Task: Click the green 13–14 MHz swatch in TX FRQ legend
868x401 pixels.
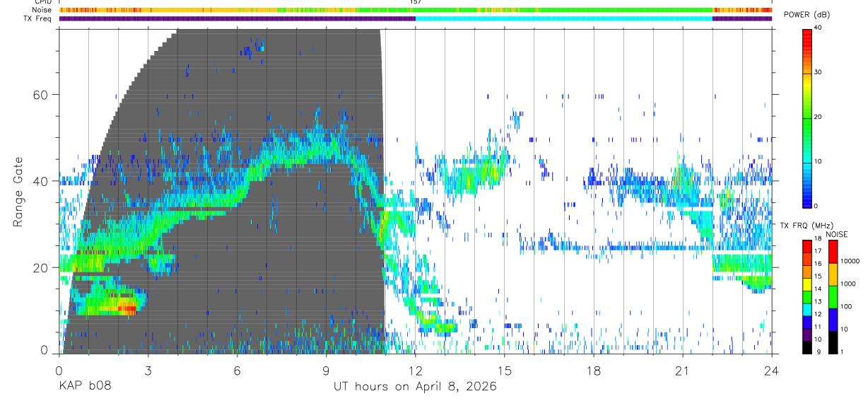Action: click(807, 296)
